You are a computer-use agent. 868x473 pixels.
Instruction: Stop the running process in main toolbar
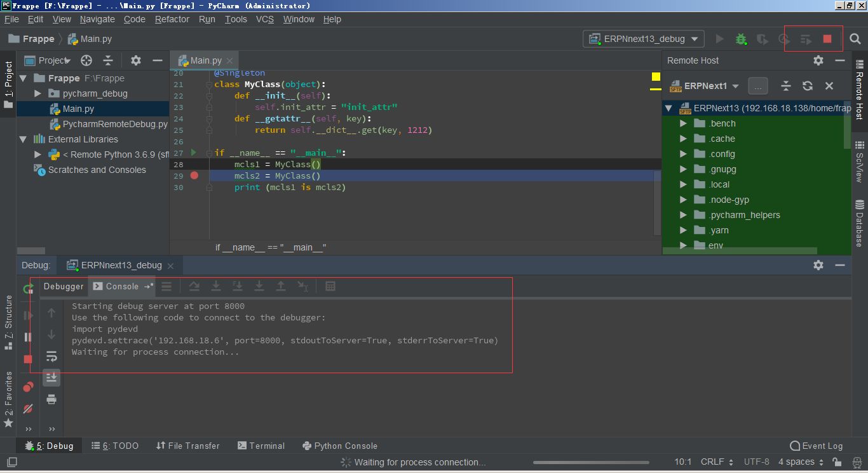pyautogui.click(x=827, y=39)
